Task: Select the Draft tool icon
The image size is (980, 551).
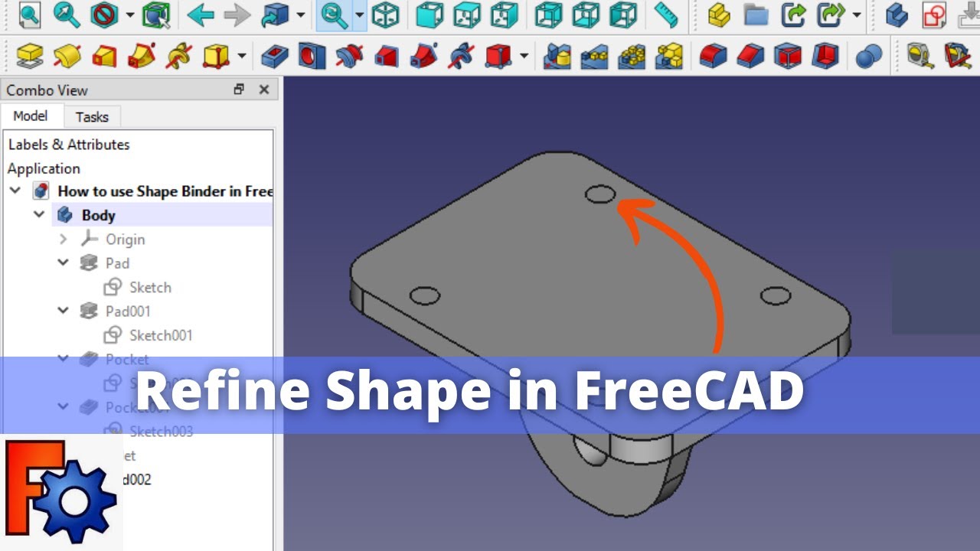Action: [787, 55]
